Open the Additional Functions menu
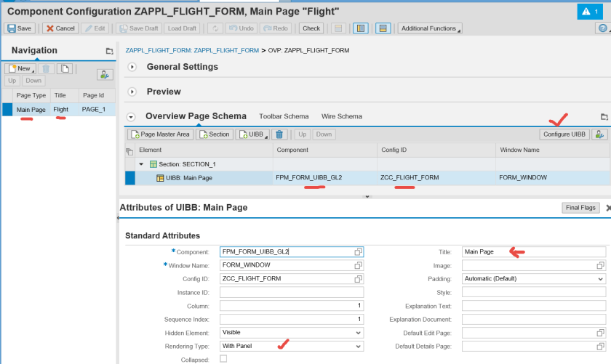The height and width of the screenshot is (364, 611). (429, 28)
